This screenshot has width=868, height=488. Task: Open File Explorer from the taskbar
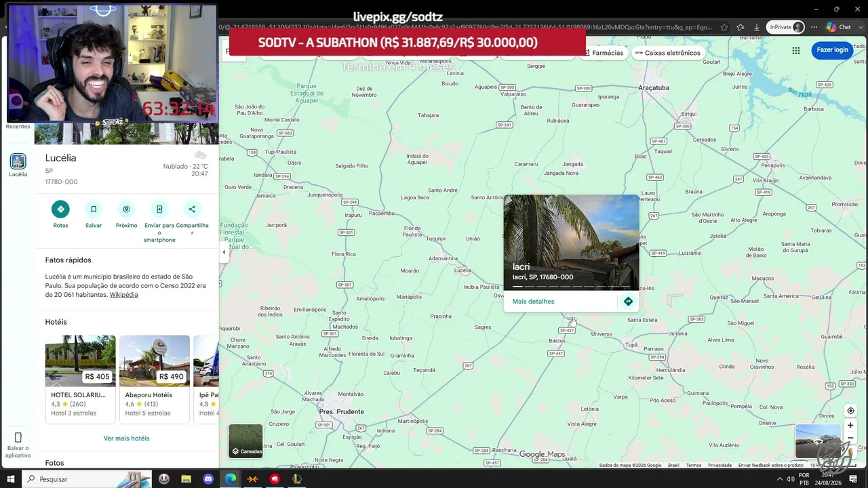[186, 479]
